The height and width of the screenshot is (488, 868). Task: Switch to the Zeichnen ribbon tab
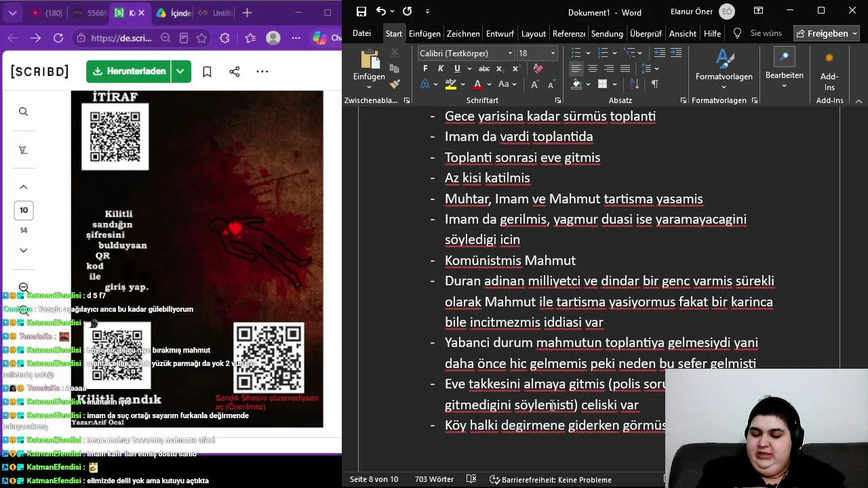[463, 33]
